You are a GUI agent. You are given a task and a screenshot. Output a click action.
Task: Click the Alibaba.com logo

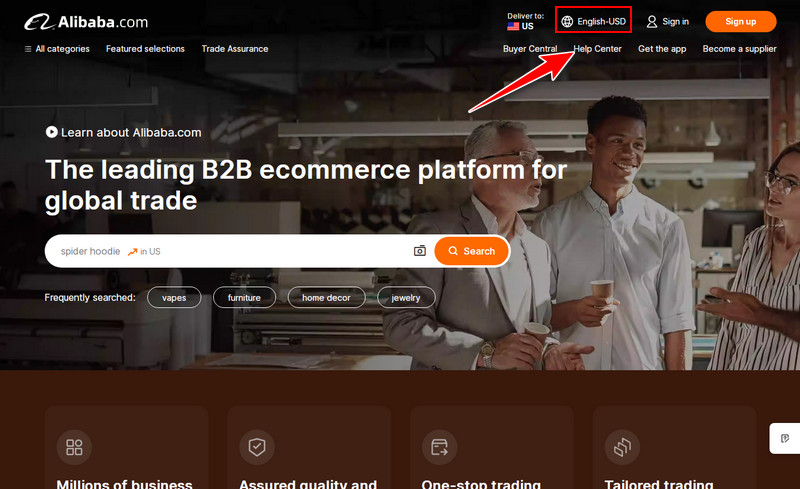point(86,22)
